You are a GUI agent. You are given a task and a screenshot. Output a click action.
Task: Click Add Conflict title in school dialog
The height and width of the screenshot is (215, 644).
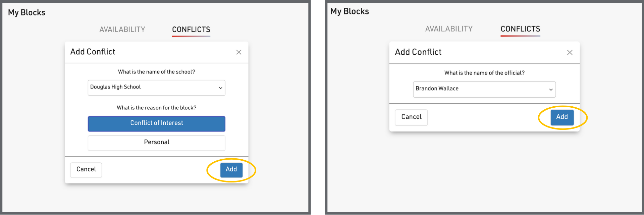tap(93, 52)
